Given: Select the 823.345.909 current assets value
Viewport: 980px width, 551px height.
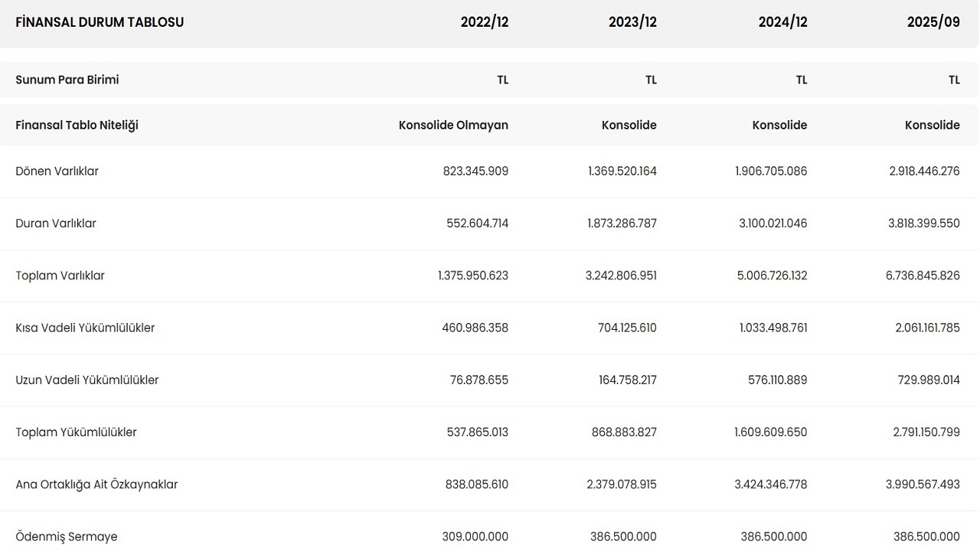Looking at the screenshot, I should [x=475, y=171].
